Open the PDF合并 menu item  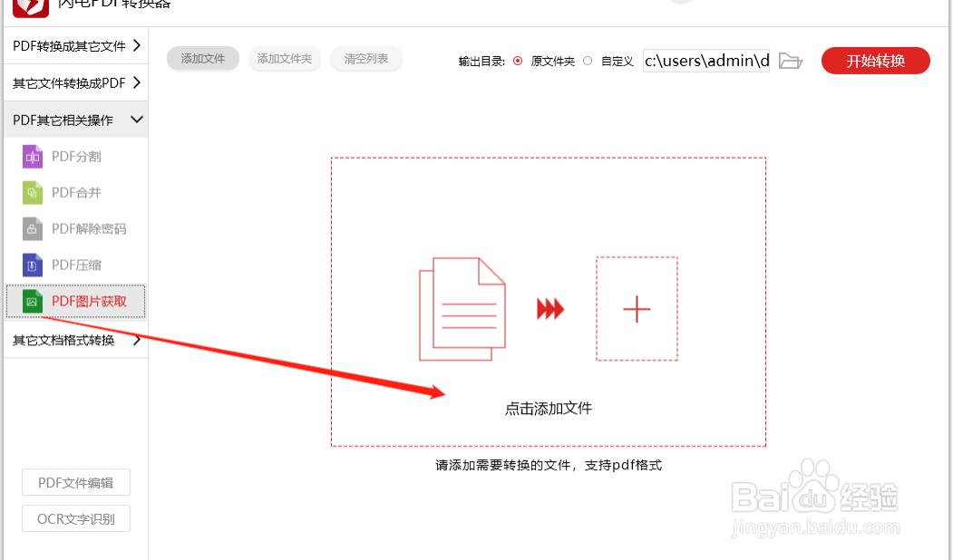pos(76,192)
